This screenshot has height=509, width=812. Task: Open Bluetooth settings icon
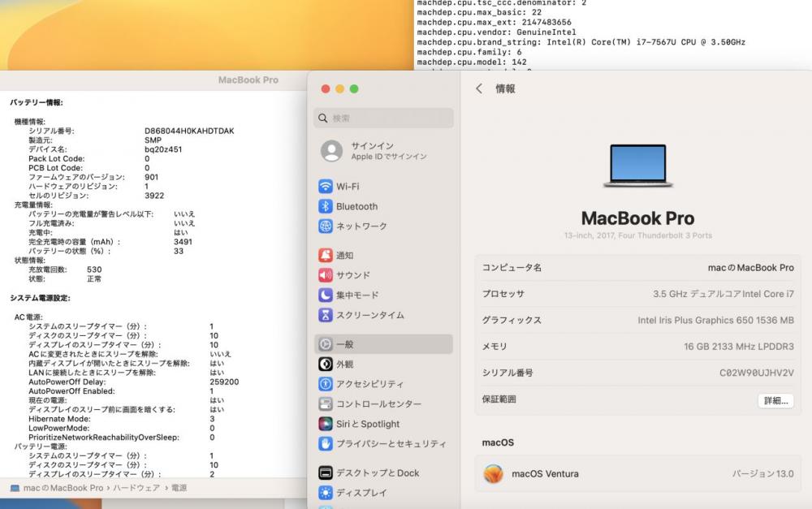click(326, 206)
